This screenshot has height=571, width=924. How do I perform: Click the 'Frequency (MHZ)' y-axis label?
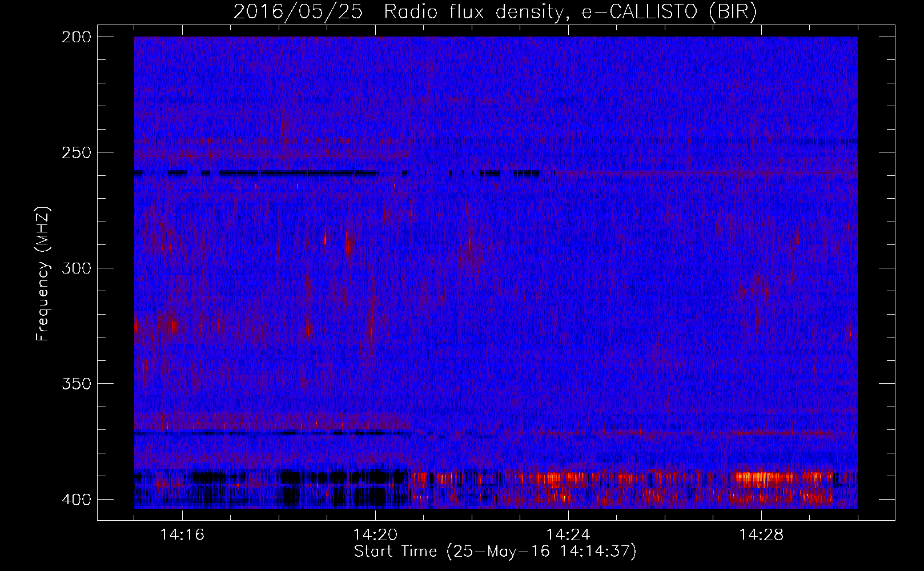click(43, 274)
